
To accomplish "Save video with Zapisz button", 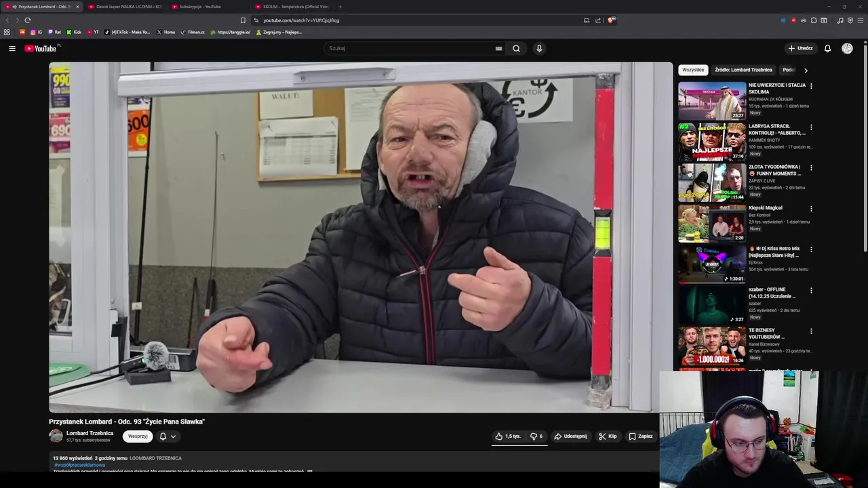I will click(640, 436).
